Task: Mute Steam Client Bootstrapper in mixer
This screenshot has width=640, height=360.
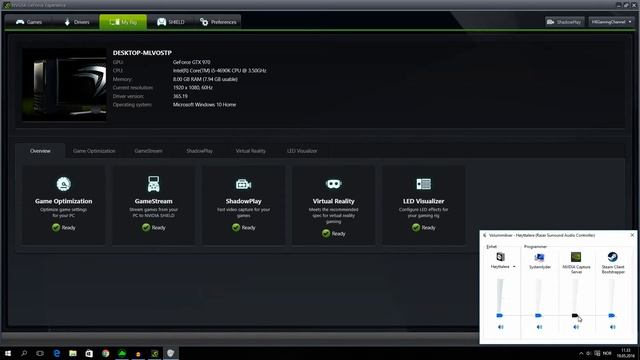Action: (613, 327)
